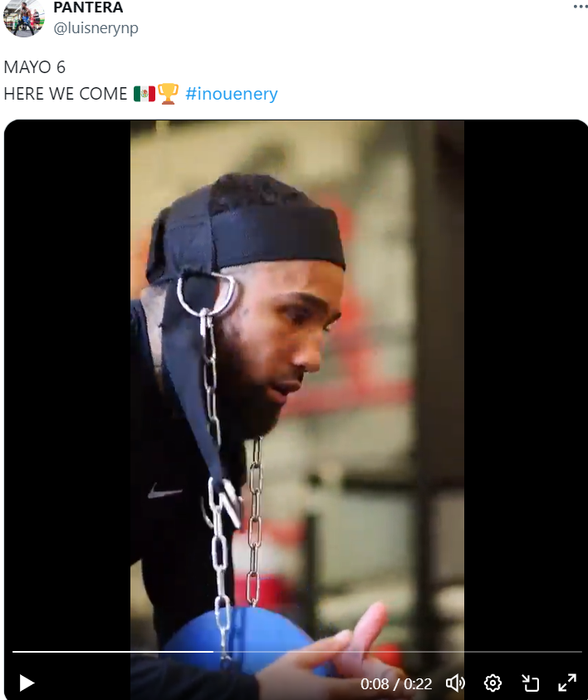Screen dimensions: 588x700
Task: Open PANTERA's profile avatar picture
Action: click(23, 17)
